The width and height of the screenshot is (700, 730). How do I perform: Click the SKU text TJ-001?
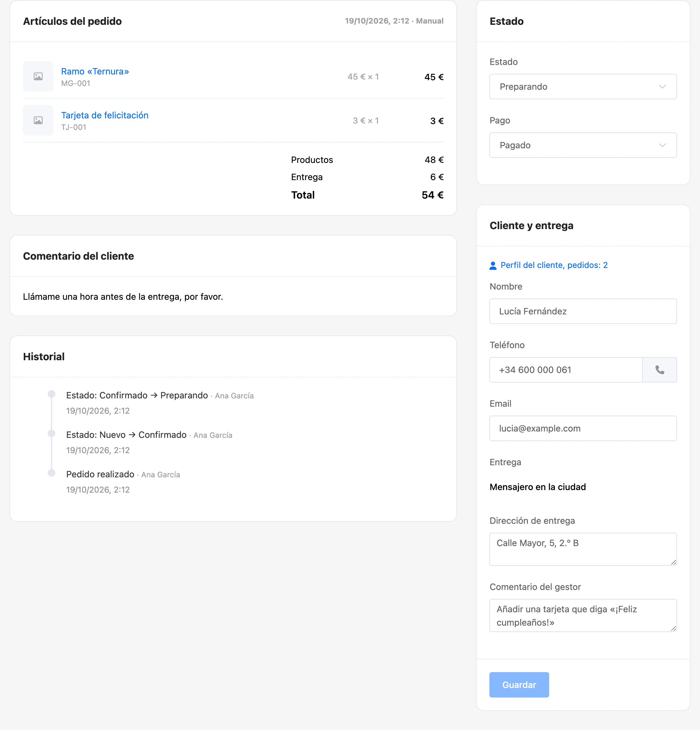coord(74,127)
